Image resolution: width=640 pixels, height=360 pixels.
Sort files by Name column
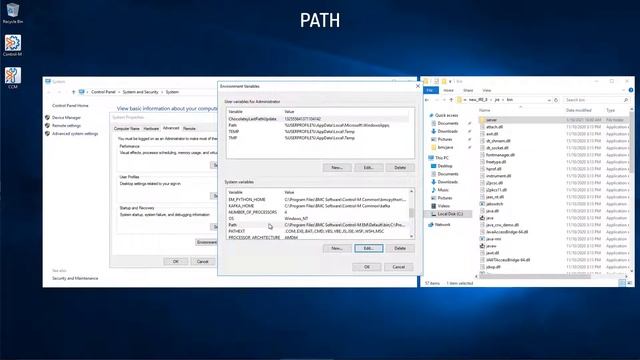(484, 111)
